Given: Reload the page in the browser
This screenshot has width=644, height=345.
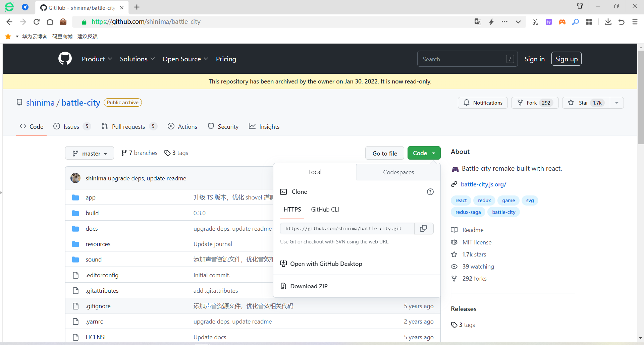Looking at the screenshot, I should click(x=37, y=22).
